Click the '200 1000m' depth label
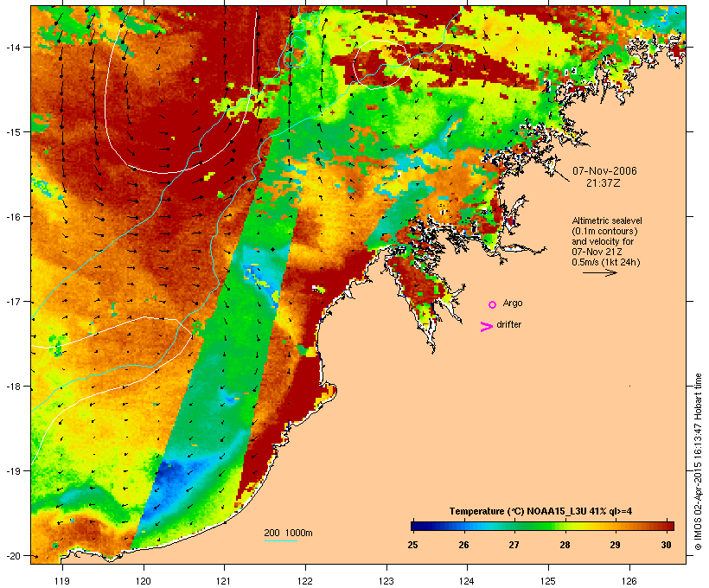This screenshot has height=588, width=709. (x=288, y=533)
